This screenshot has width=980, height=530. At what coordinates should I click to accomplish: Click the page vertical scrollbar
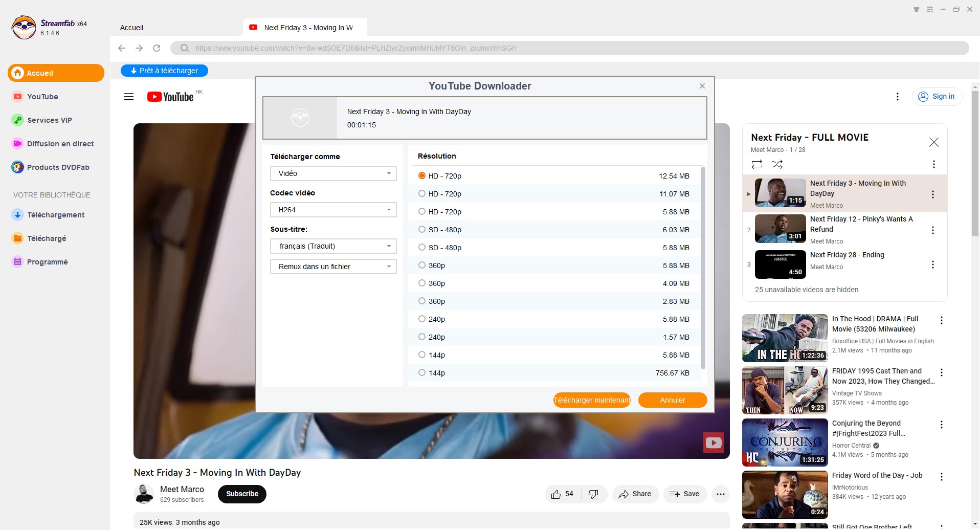975,164
